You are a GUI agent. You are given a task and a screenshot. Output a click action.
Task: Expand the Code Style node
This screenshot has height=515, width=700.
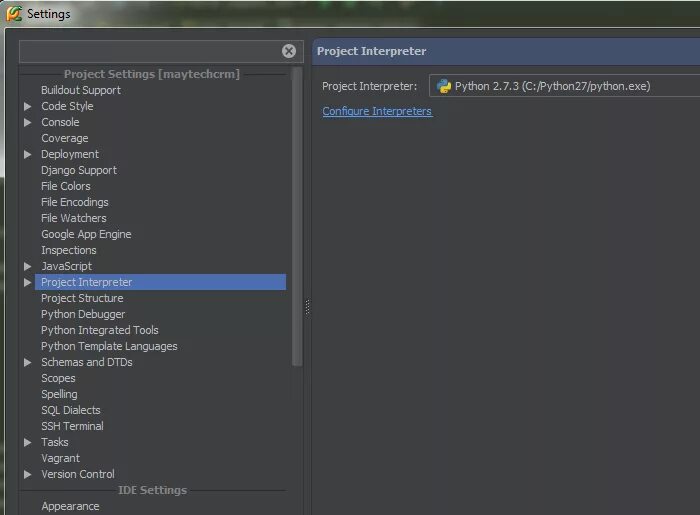(x=28, y=106)
